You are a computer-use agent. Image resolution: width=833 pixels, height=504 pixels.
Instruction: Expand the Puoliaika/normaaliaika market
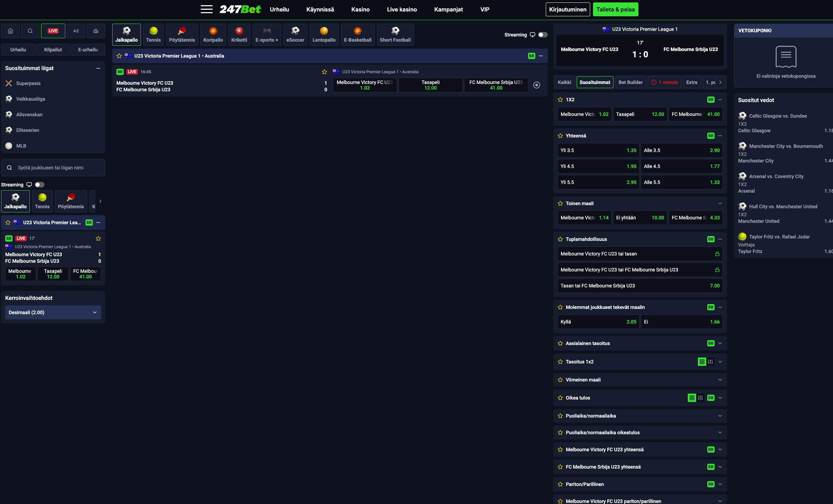pyautogui.click(x=720, y=416)
